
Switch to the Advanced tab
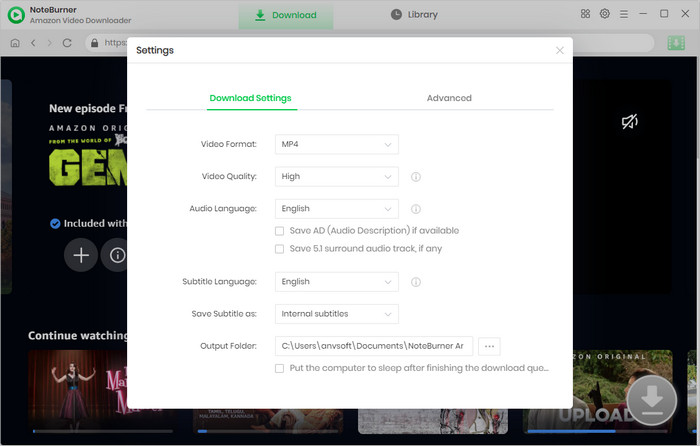449,98
